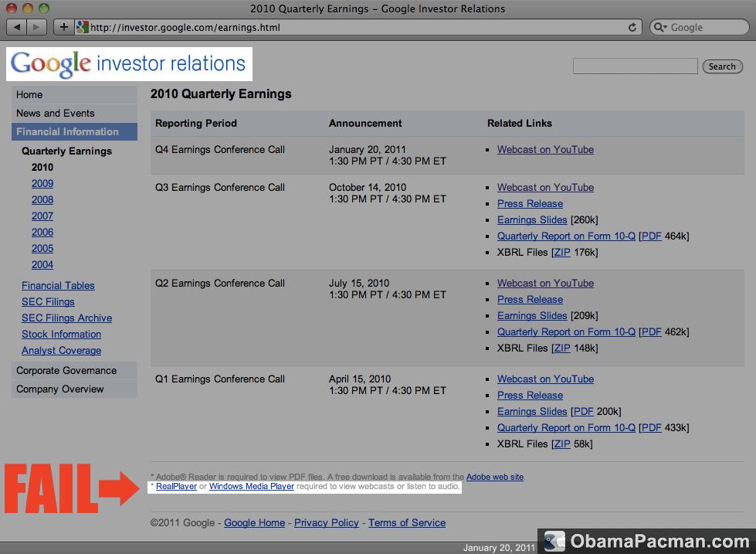Image resolution: width=756 pixels, height=554 pixels.
Task: Open 2009 quarterly earnings
Action: pos(42,183)
